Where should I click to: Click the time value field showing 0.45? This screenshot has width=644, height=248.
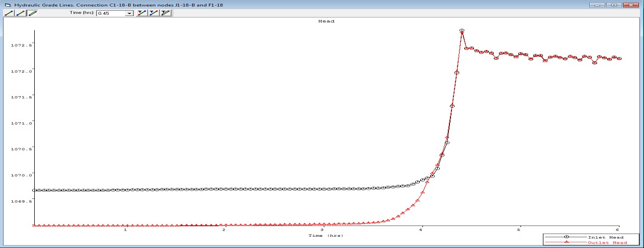point(110,13)
